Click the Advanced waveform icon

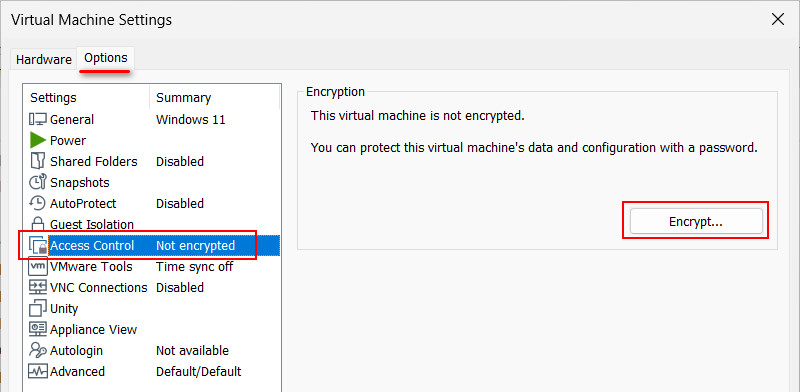(38, 371)
